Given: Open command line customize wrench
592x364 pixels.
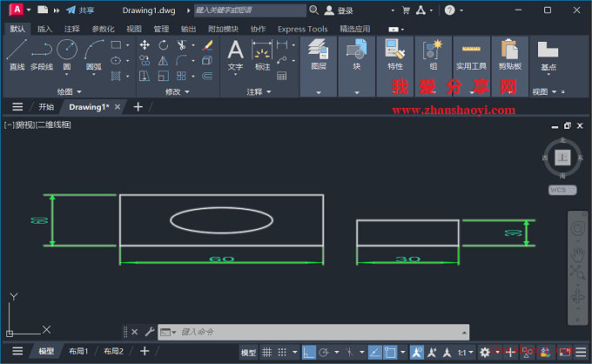Looking at the screenshot, I should 150,332.
